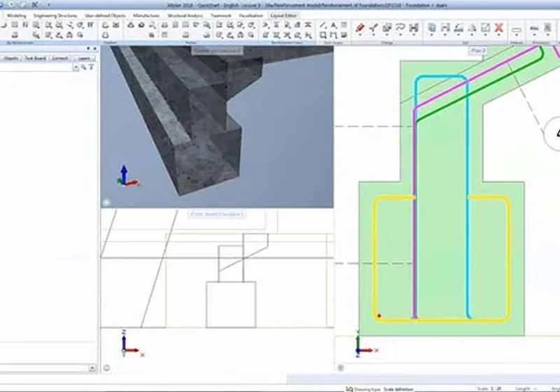Image resolution: width=560 pixels, height=392 pixels.
Task: Select the magnifier window icon in Quick Access group
Action: click(323, 35)
